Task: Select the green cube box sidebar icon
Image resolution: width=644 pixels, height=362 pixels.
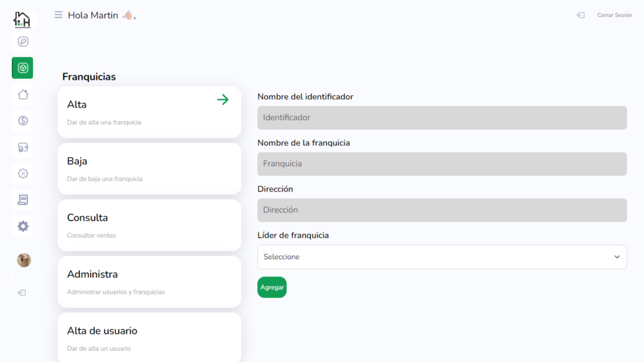Action: (23, 68)
